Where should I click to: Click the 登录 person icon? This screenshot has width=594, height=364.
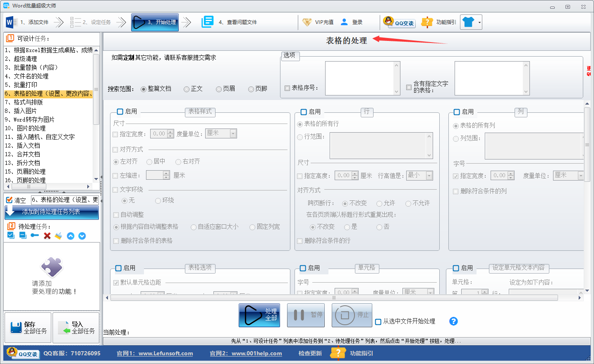click(345, 22)
